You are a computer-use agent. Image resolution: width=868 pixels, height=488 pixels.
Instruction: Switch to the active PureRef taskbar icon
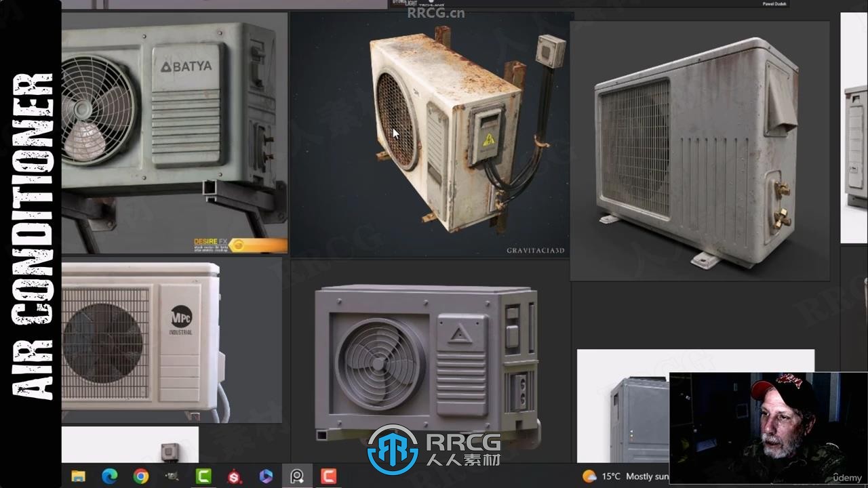(x=297, y=476)
